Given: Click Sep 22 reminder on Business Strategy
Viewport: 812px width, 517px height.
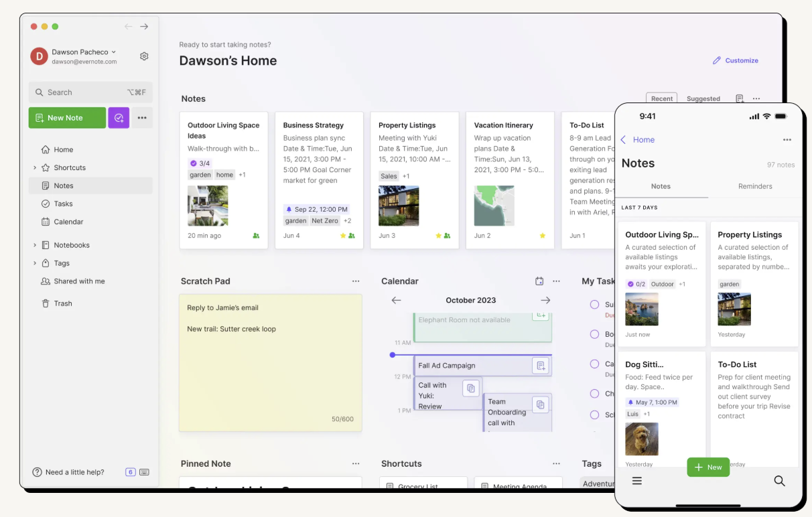Looking at the screenshot, I should (316, 209).
